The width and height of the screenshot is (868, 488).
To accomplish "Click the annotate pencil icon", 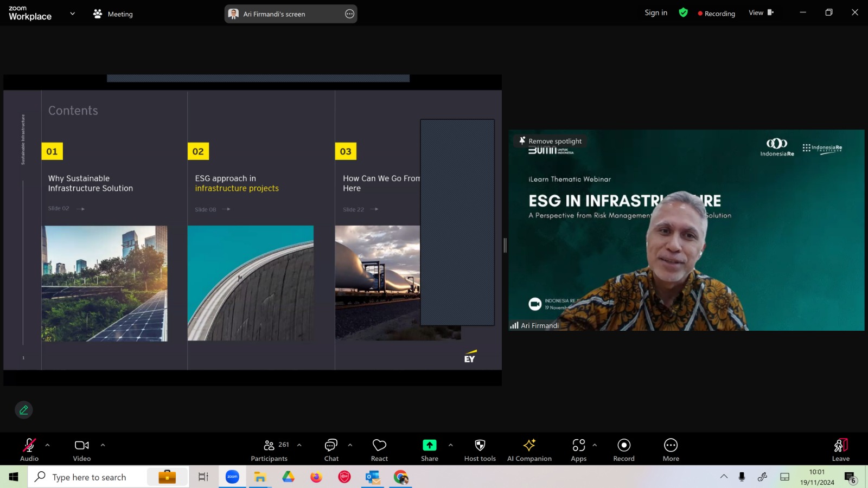I will (x=24, y=410).
